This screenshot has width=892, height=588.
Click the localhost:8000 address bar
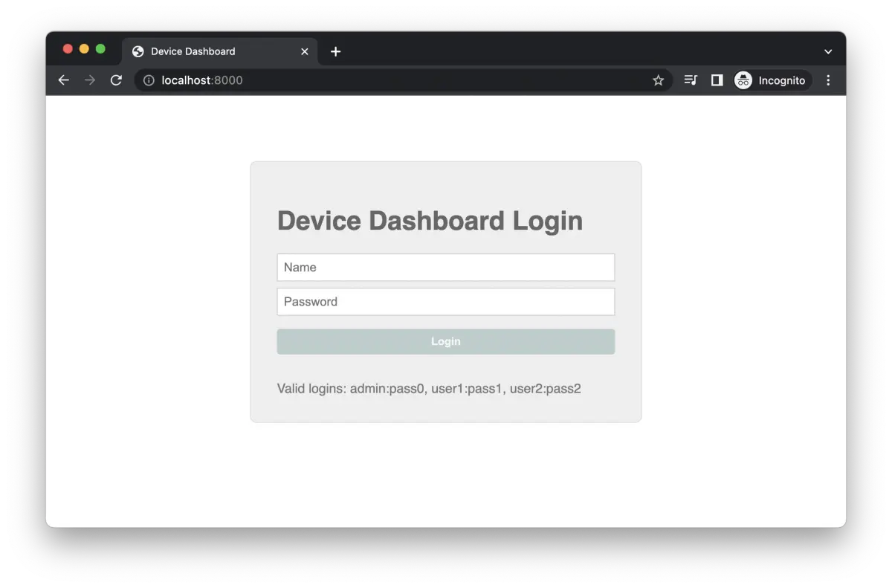404,80
